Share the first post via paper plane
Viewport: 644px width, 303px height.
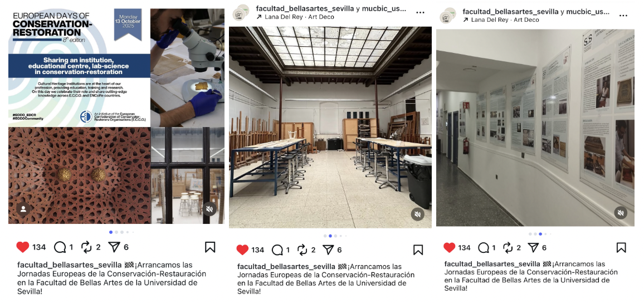point(114,247)
